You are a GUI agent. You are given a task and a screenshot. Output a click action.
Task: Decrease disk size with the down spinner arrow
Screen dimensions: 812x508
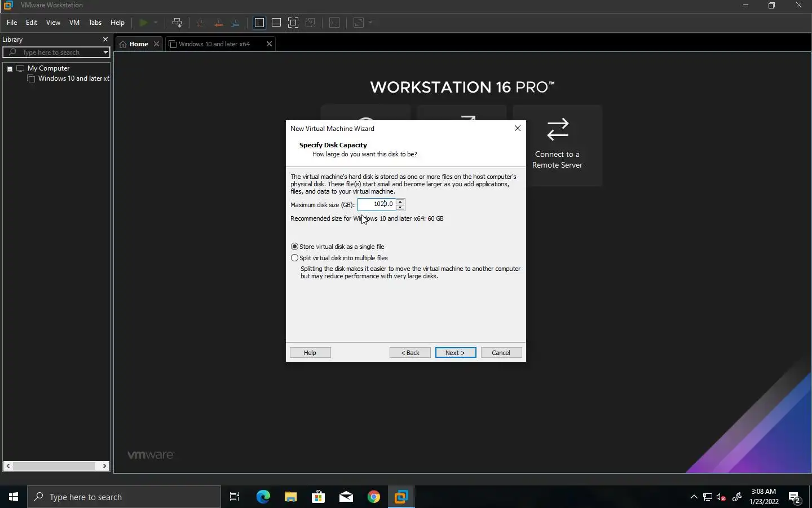point(400,207)
